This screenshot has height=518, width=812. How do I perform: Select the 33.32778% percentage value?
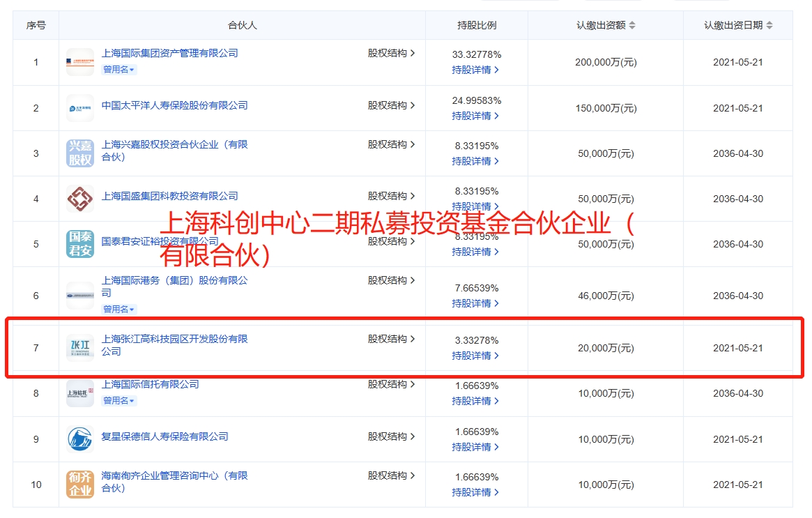(x=477, y=54)
